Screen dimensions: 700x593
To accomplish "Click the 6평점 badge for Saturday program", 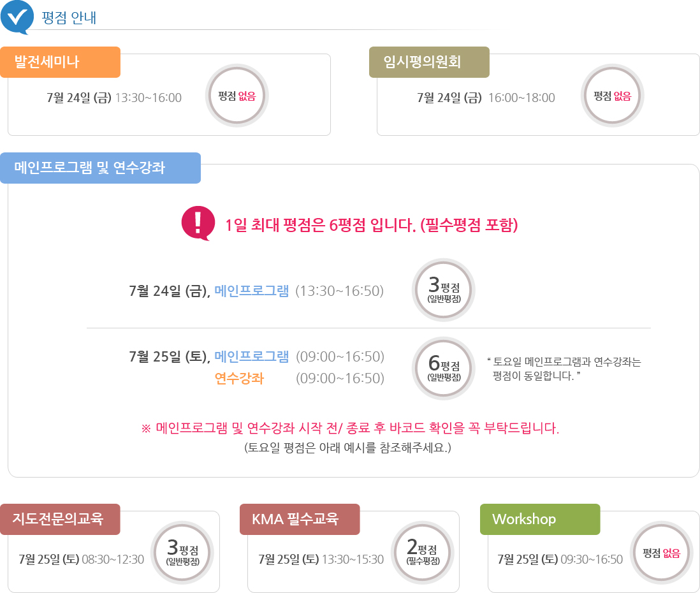I will coord(444,368).
